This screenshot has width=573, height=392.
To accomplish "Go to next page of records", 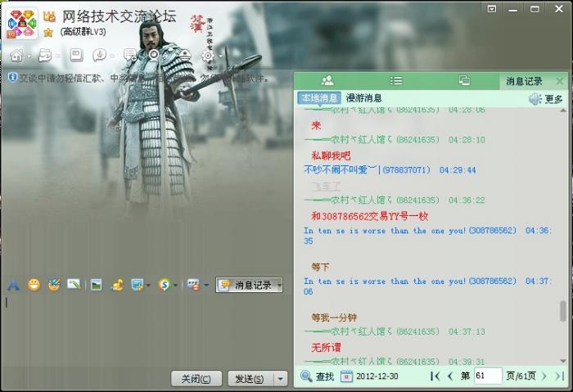I will coord(544,376).
